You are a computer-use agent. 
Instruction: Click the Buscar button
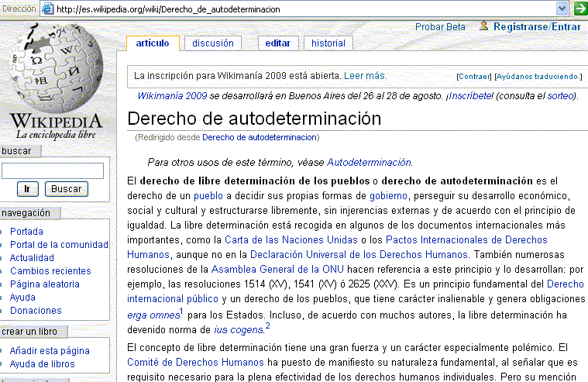(x=67, y=189)
